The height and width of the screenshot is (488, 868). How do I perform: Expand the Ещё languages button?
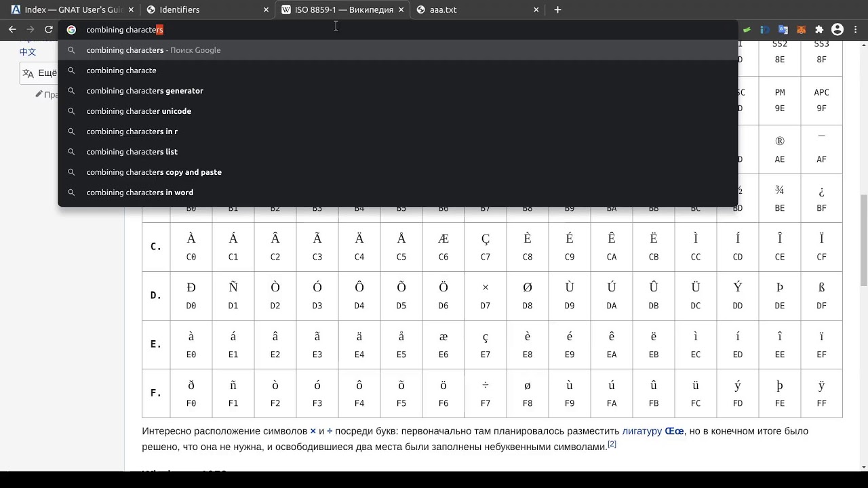point(39,73)
